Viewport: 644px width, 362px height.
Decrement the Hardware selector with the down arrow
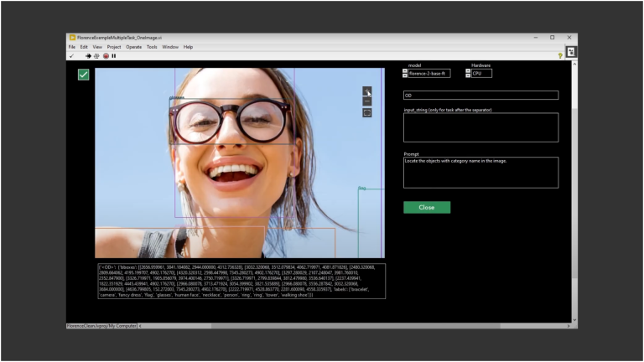(468, 75)
